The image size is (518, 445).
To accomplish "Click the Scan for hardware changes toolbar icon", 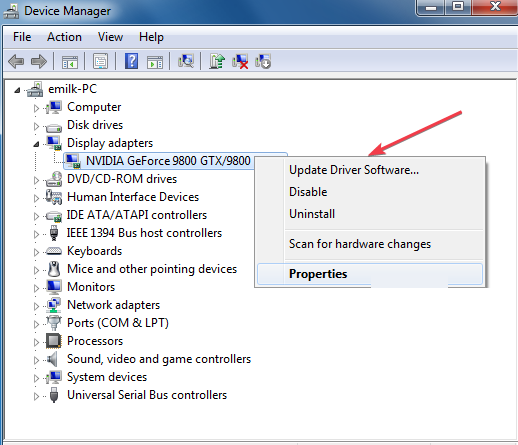I will click(x=186, y=61).
